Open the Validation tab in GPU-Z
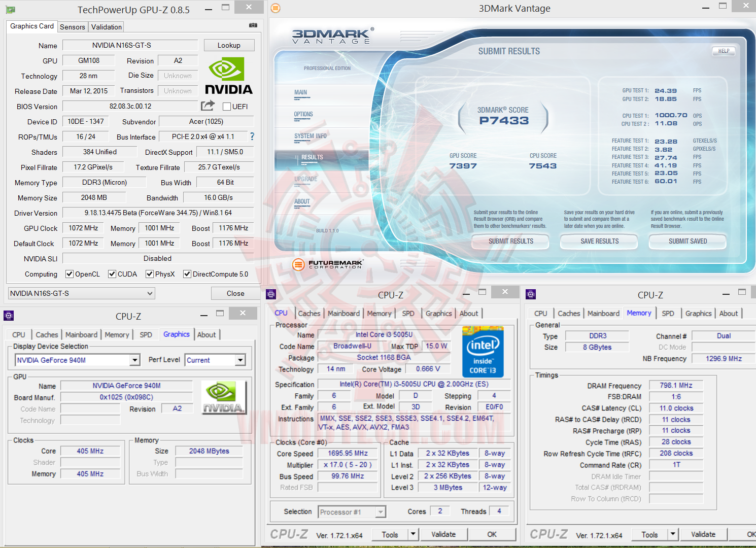This screenshot has width=756, height=548. pyautogui.click(x=107, y=27)
